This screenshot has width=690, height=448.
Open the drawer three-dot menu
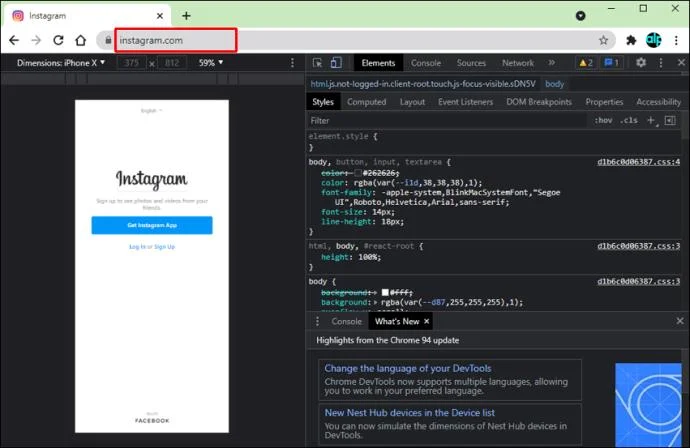tap(317, 321)
